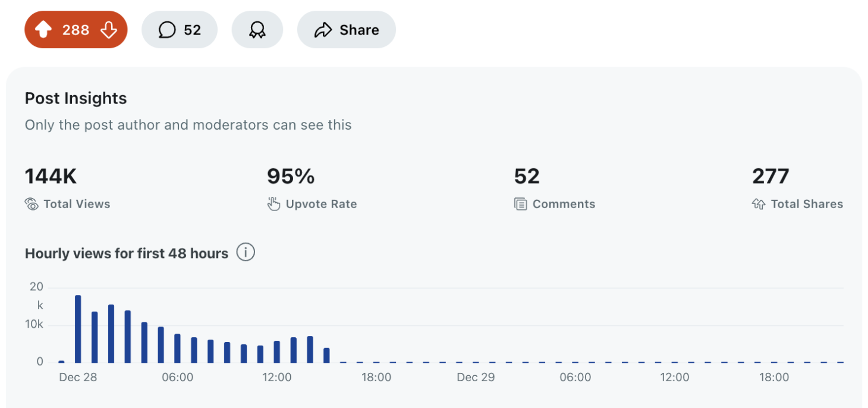
Task: Click the Dec 29 axis label
Action: pyautogui.click(x=476, y=378)
